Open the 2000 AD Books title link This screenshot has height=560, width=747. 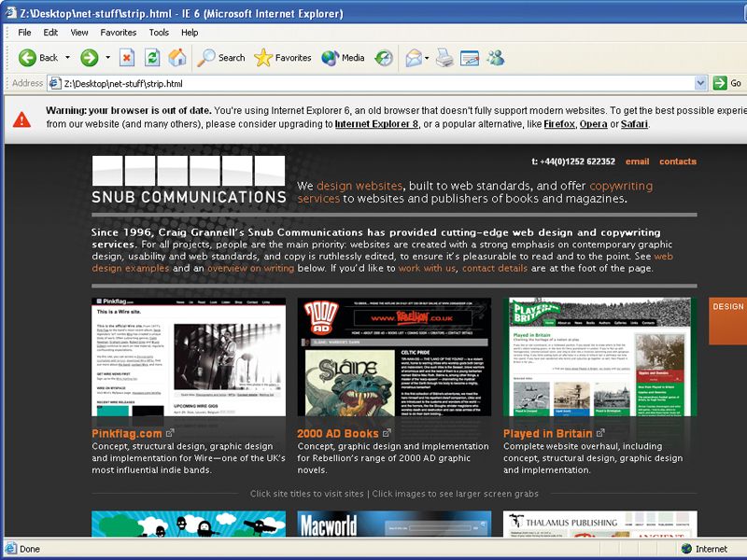[x=338, y=433]
